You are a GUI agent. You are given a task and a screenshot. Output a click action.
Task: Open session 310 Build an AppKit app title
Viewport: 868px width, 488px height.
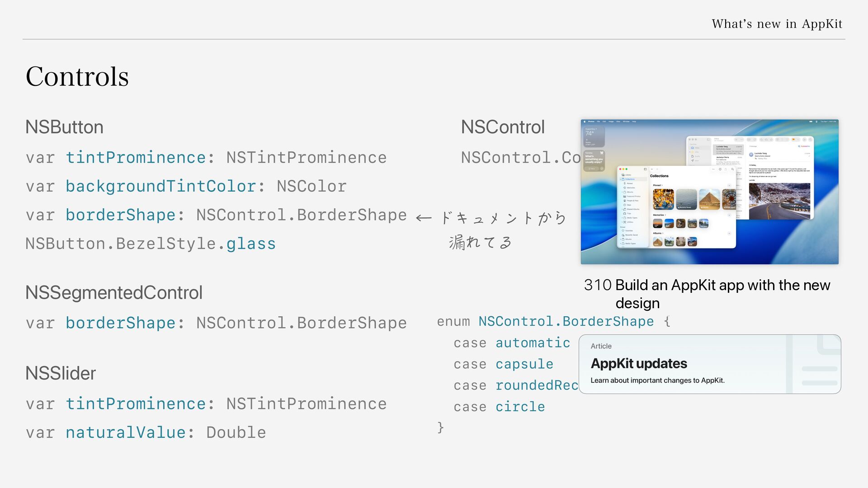click(x=707, y=294)
